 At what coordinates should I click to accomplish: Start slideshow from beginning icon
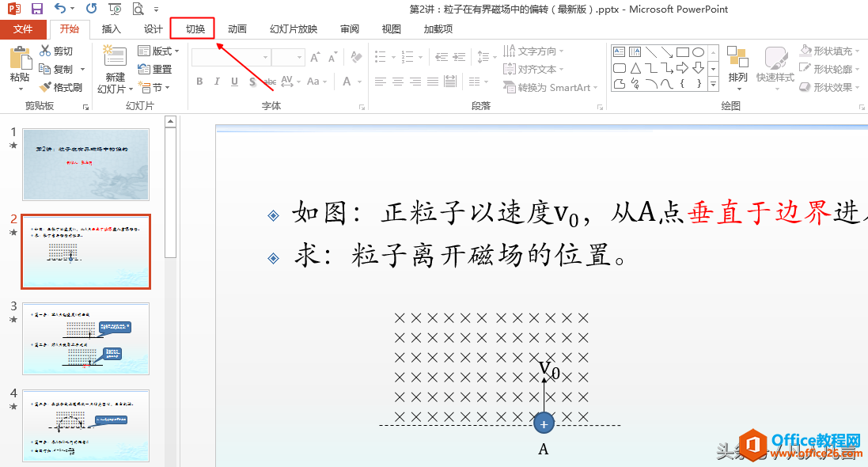(x=116, y=9)
